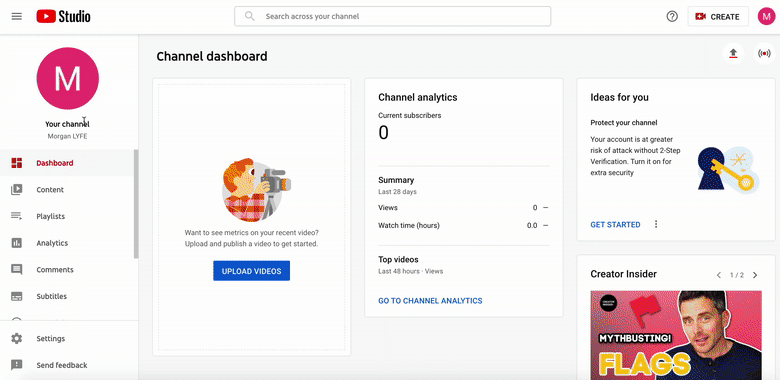This screenshot has width=780, height=380.
Task: Open Settings in the sidebar
Action: pos(69,339)
